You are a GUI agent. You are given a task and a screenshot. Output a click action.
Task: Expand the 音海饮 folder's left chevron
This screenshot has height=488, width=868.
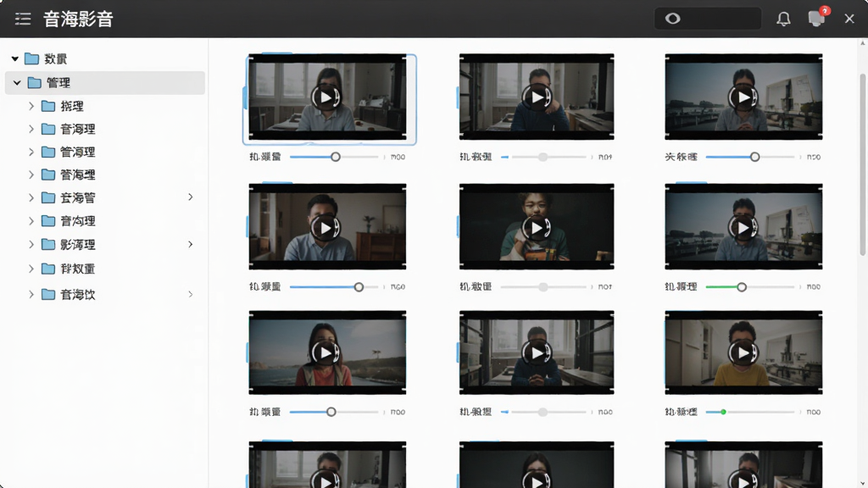pos(31,294)
